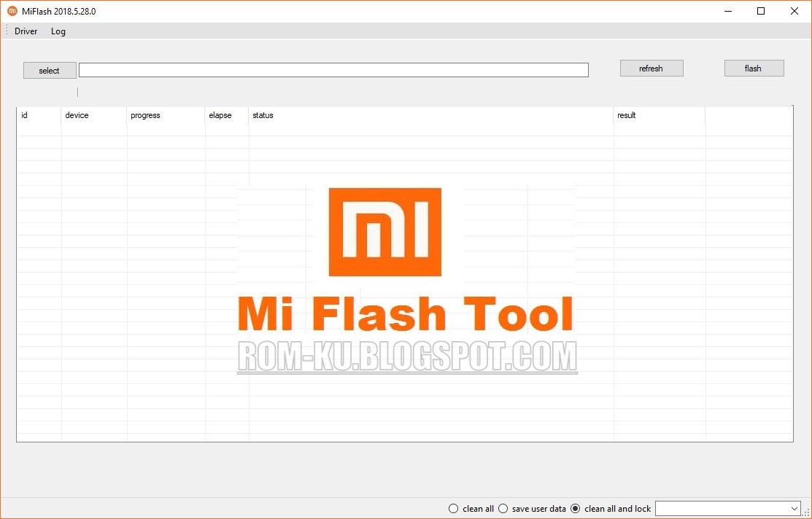
Task: Focus the ROM path input field
Action: click(x=333, y=70)
